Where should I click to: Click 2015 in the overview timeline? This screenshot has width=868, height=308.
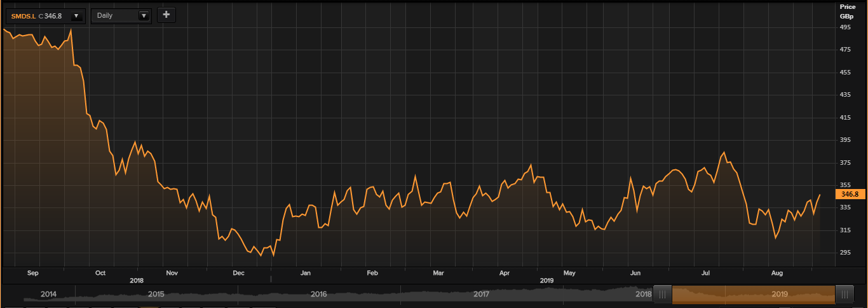tap(156, 295)
